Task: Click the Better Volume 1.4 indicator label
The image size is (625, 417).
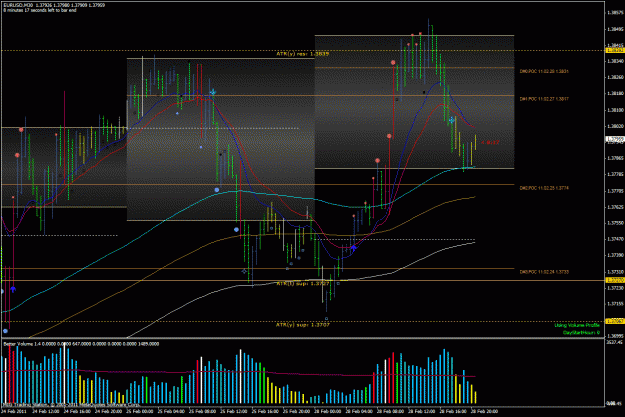Action: pos(81,344)
